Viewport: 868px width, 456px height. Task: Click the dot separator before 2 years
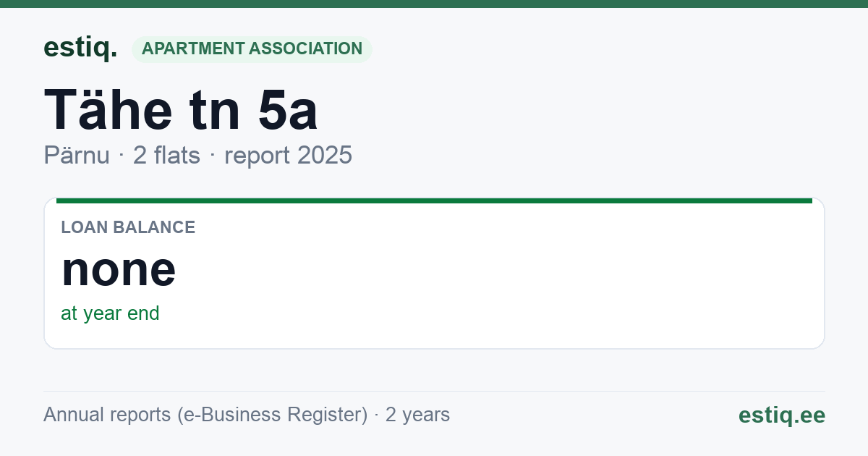(377, 415)
